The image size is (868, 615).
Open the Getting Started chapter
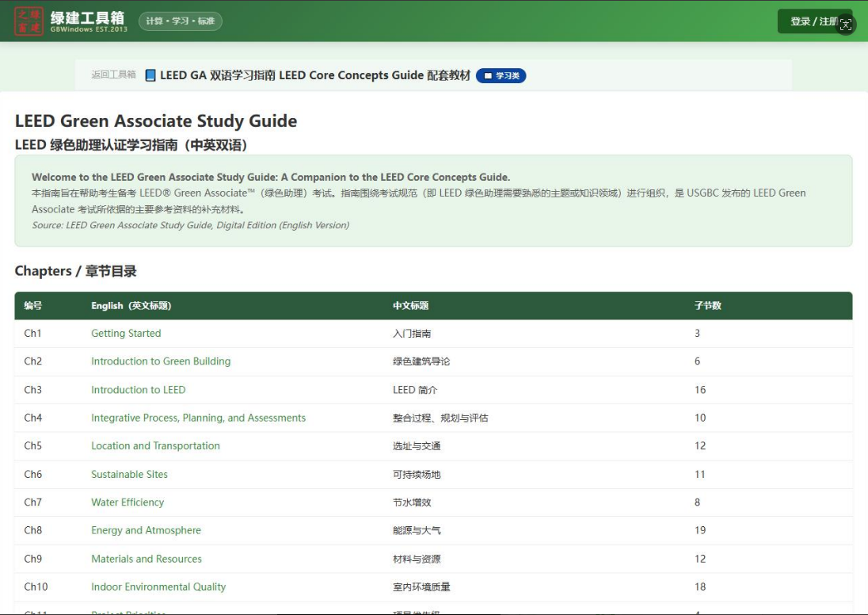point(126,334)
